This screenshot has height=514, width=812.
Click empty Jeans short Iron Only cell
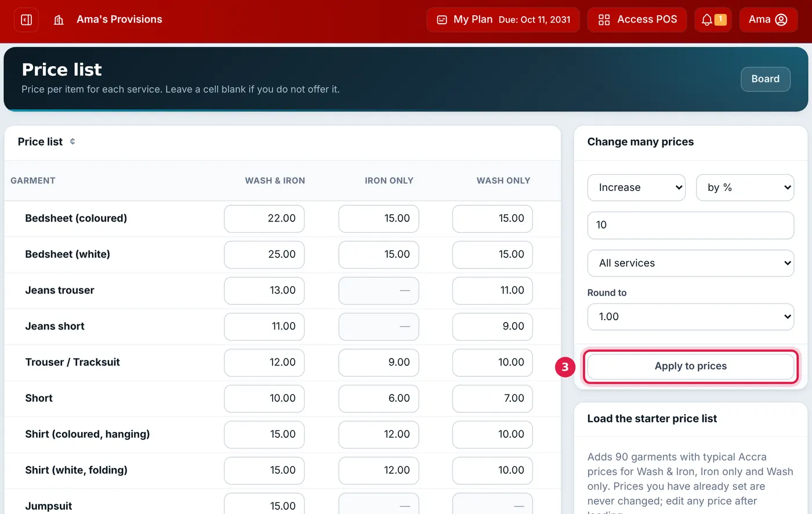pos(379,327)
